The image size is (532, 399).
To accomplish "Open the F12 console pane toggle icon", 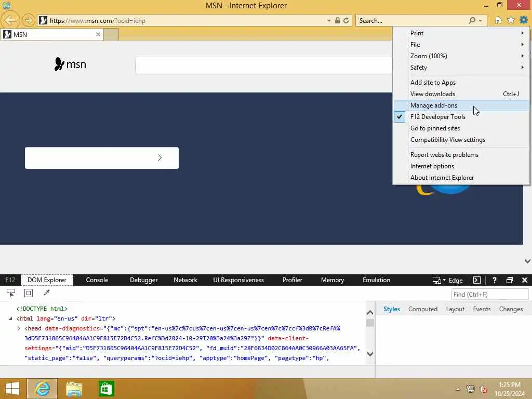I will (477, 280).
